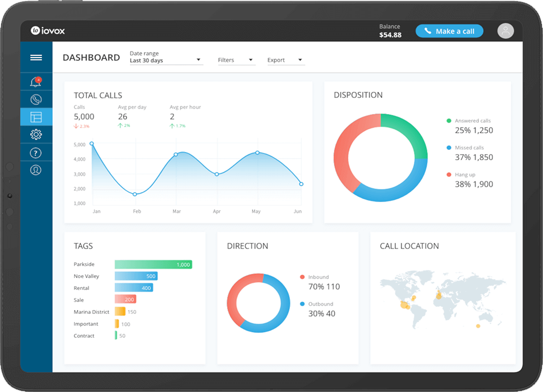Open settings gear icon in sidebar
Image resolution: width=543 pixels, height=392 pixels.
click(x=36, y=135)
